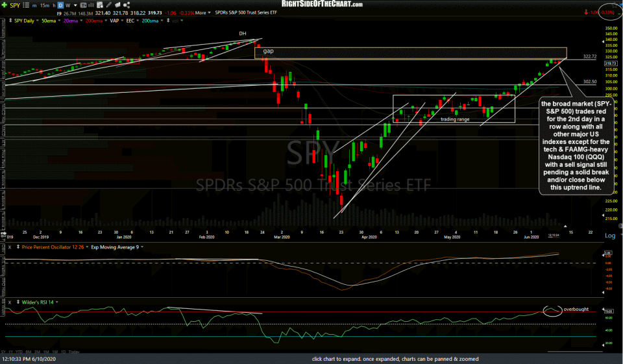Open the vol indicator dropdown
This screenshot has height=364, width=623.
182,21
